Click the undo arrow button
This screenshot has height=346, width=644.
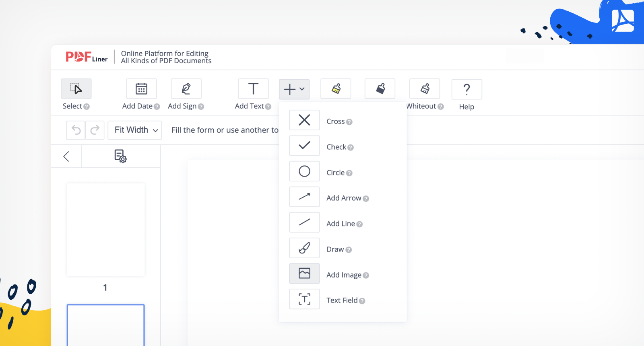76,130
